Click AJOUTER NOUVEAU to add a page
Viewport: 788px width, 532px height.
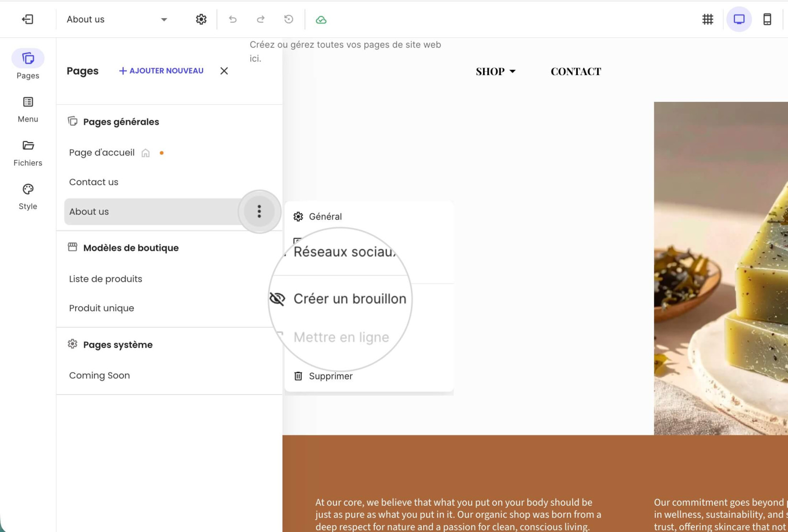pos(161,71)
